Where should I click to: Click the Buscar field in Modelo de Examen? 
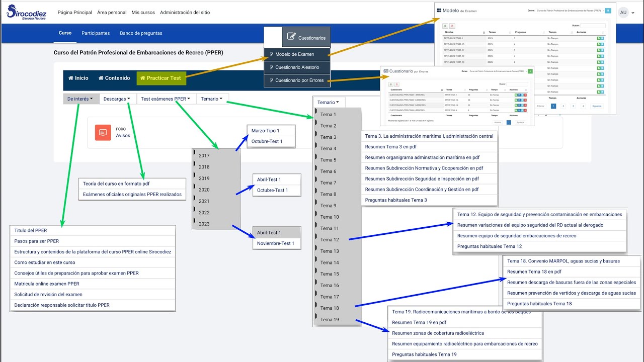point(593,26)
